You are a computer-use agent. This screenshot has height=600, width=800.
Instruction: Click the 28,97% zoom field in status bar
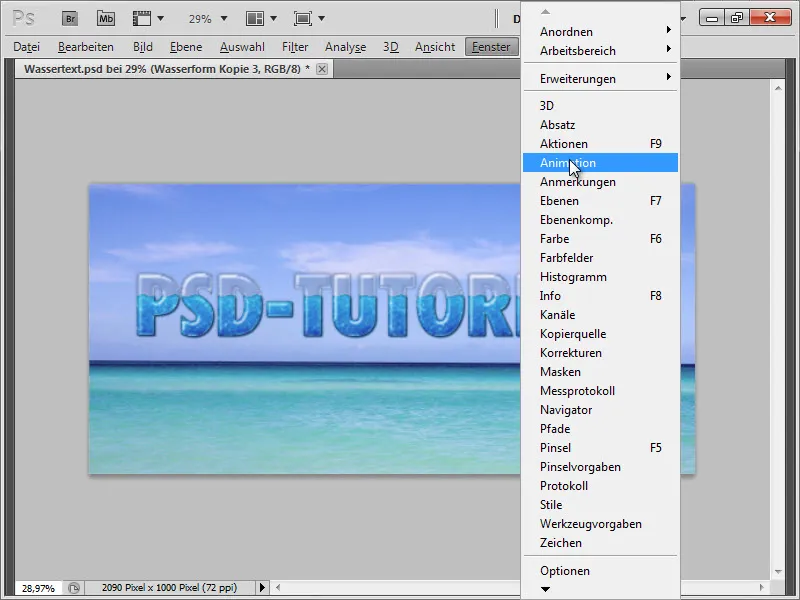38,588
